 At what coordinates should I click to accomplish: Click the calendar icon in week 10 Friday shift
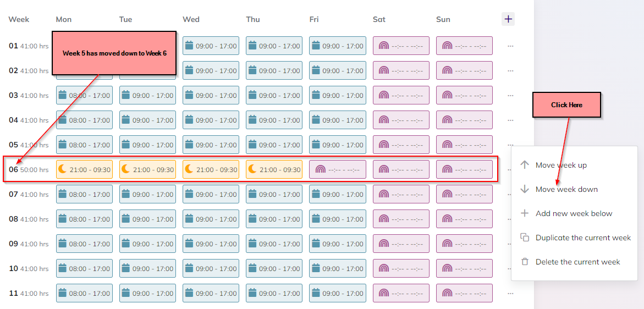pyautogui.click(x=316, y=268)
